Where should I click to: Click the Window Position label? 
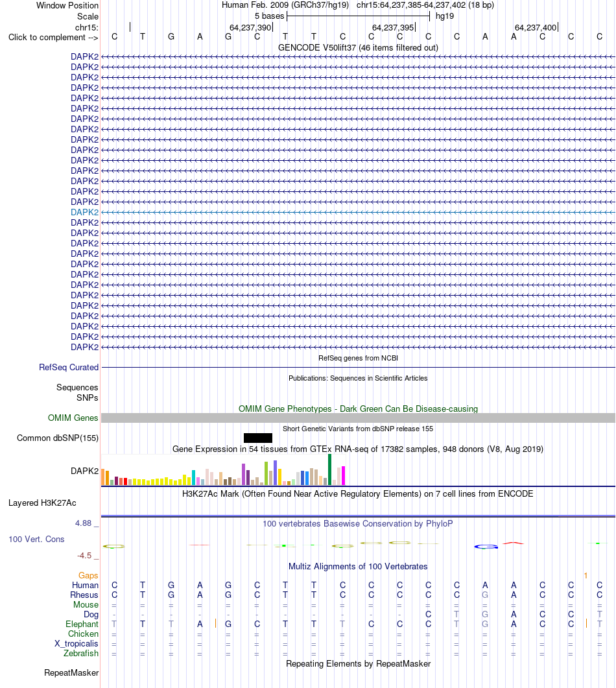pos(67,6)
